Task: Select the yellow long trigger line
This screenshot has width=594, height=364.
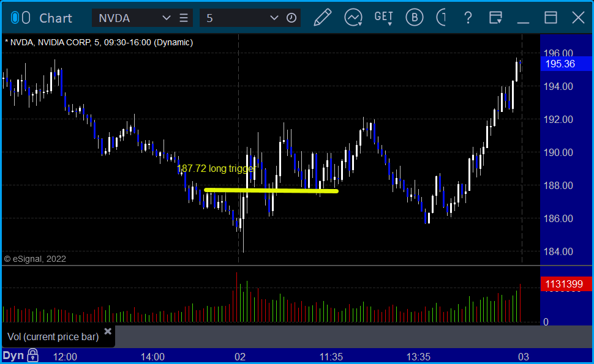Action: (271, 191)
